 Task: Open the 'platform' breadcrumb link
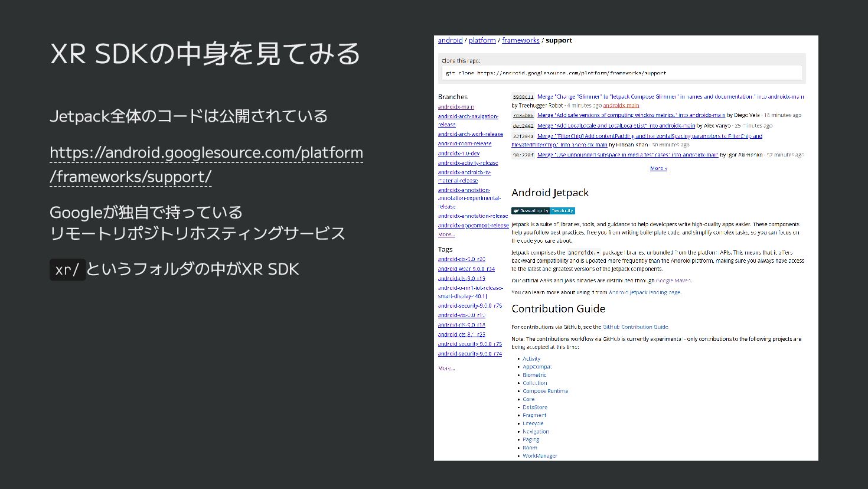(482, 40)
